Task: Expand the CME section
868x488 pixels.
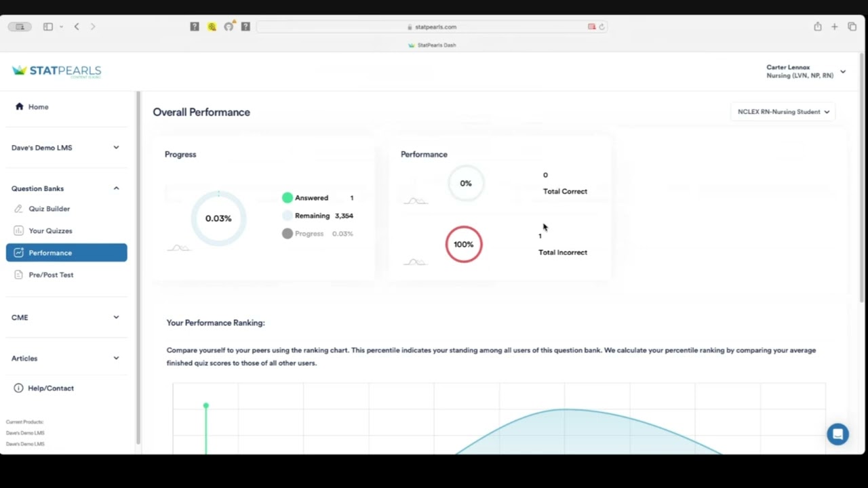Action: (66, 317)
